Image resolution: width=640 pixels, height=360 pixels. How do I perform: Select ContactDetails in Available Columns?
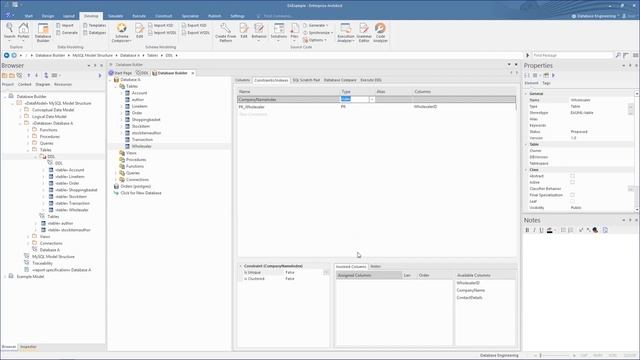tap(469, 298)
